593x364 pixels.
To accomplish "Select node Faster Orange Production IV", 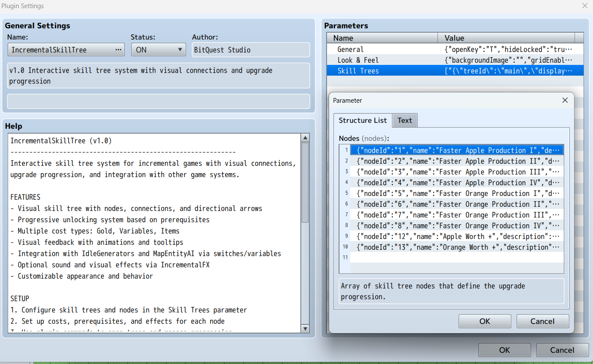I will pyautogui.click(x=457, y=226).
